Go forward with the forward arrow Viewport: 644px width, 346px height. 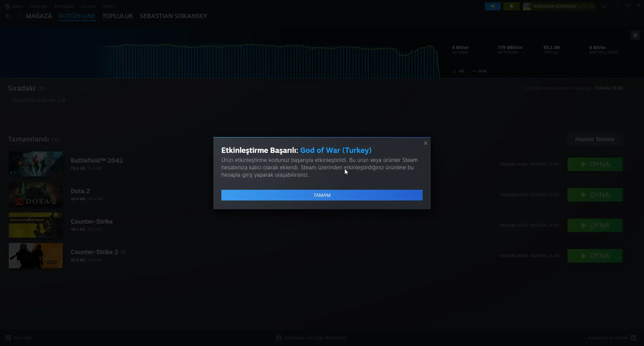(18, 16)
